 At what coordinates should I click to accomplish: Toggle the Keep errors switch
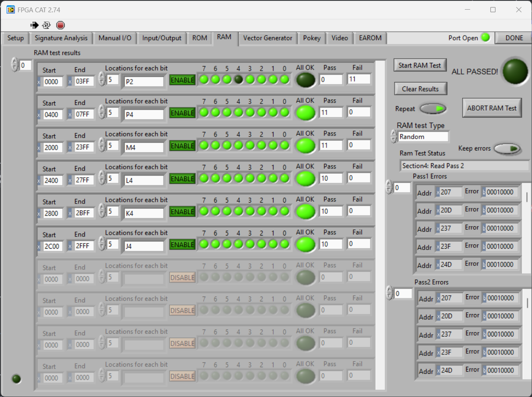tap(507, 149)
